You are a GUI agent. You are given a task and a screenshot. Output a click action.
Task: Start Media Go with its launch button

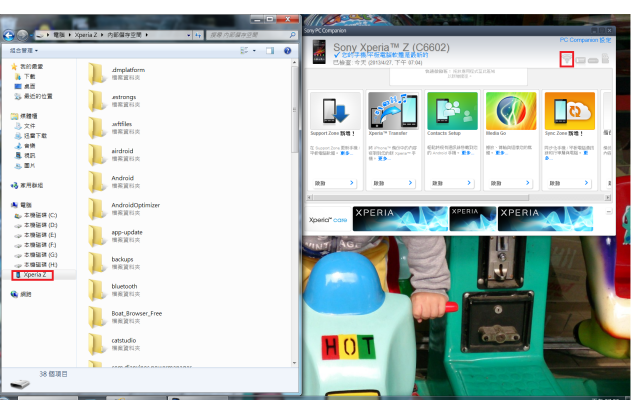pos(511,183)
